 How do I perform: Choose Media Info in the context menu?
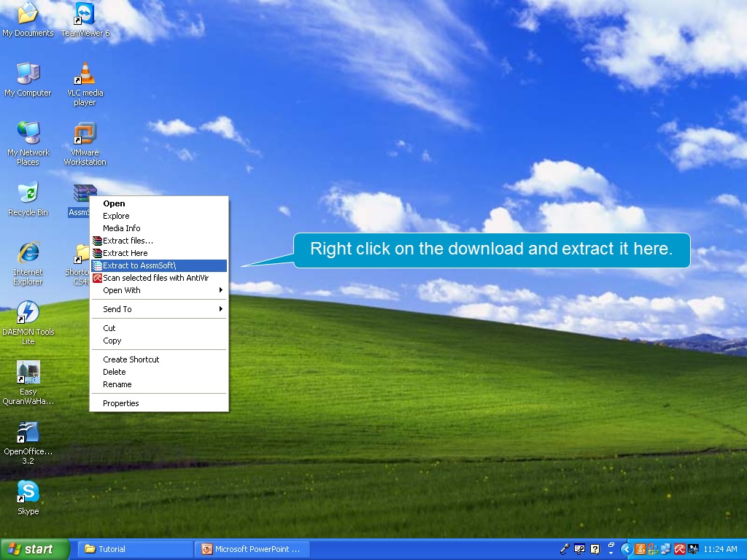click(159, 228)
